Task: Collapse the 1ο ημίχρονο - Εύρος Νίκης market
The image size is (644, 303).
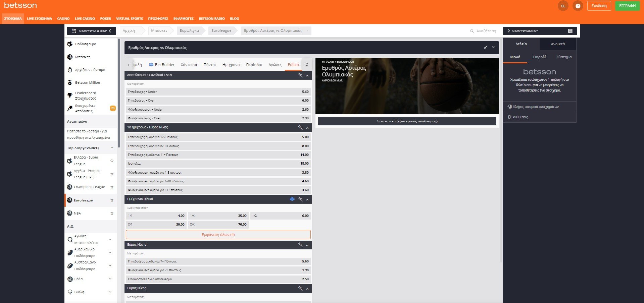Action: coord(307,128)
